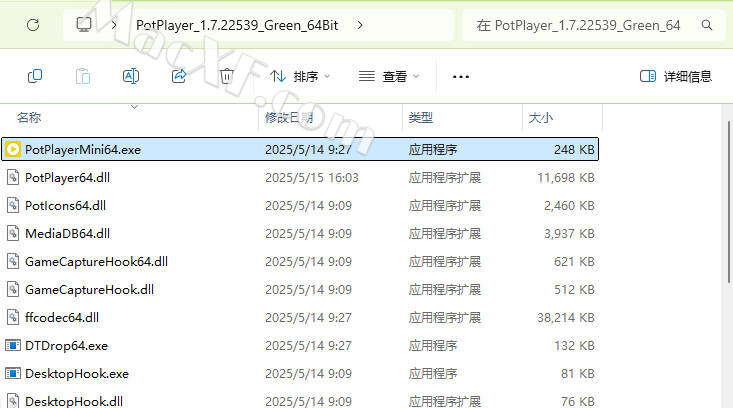
Task: Select file name GameCaptureHook64.dll
Action: point(96,262)
